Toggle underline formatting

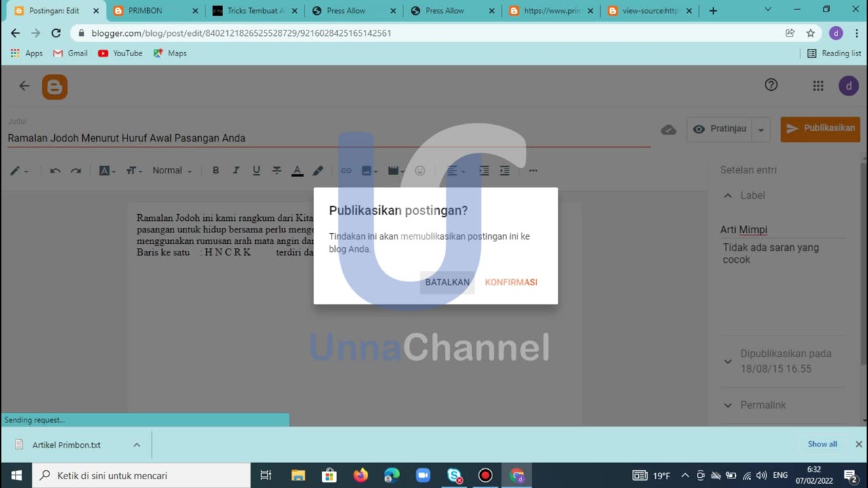pyautogui.click(x=256, y=171)
